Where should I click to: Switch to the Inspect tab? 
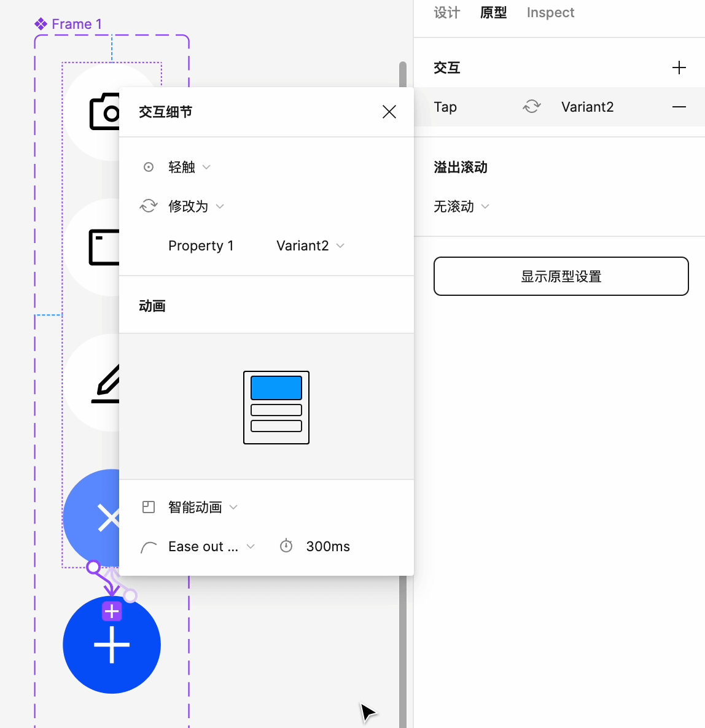tap(550, 12)
